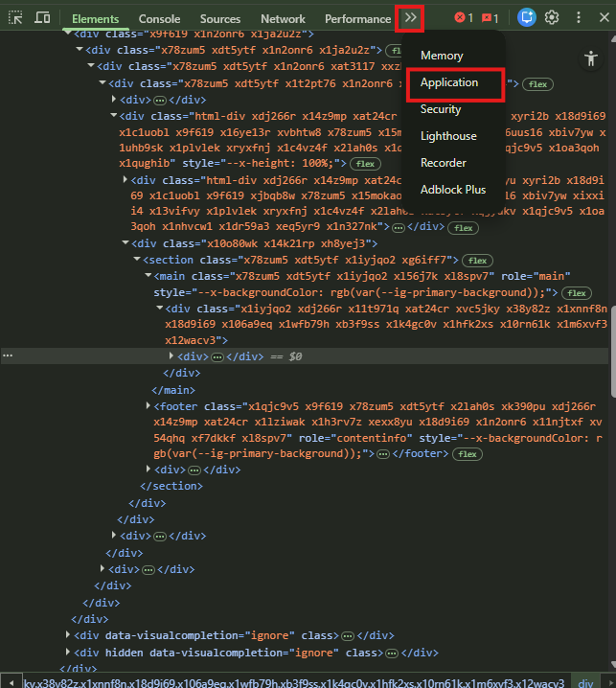
Task: Click the role="main" attribute text
Action: click(536, 276)
